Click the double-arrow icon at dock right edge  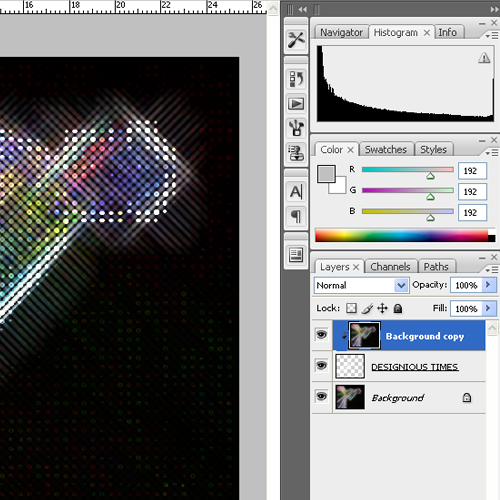pyautogui.click(x=494, y=9)
